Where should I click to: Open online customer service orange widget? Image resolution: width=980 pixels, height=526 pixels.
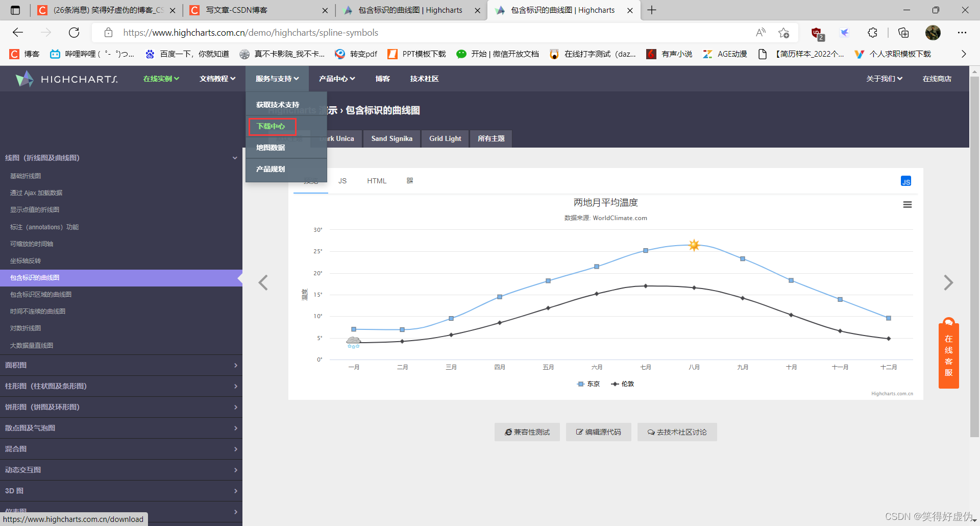click(948, 353)
